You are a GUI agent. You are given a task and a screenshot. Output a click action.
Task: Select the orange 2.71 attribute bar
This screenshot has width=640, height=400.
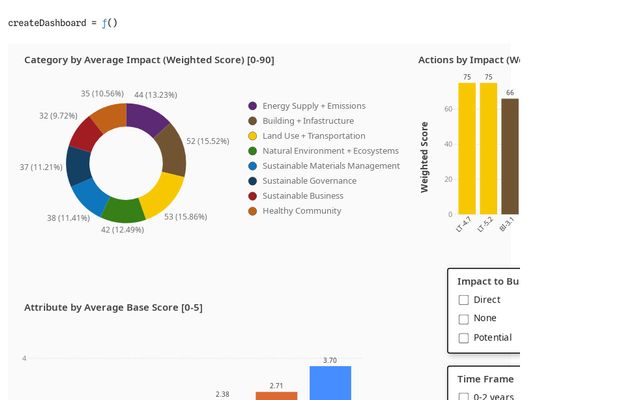point(276,395)
